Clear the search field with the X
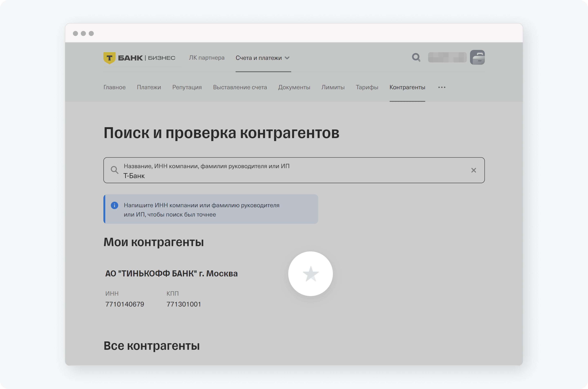Viewport: 588px width, 389px height. [x=474, y=170]
